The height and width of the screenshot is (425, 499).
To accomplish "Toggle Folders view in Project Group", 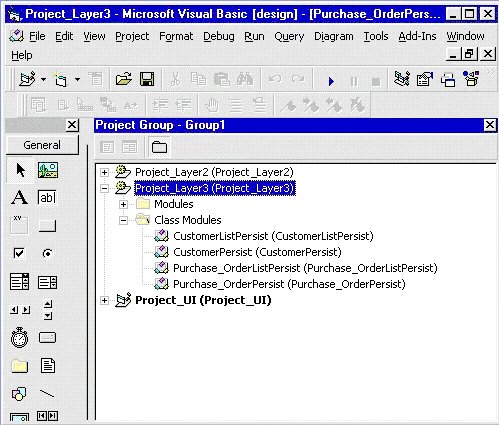I will 159,147.
